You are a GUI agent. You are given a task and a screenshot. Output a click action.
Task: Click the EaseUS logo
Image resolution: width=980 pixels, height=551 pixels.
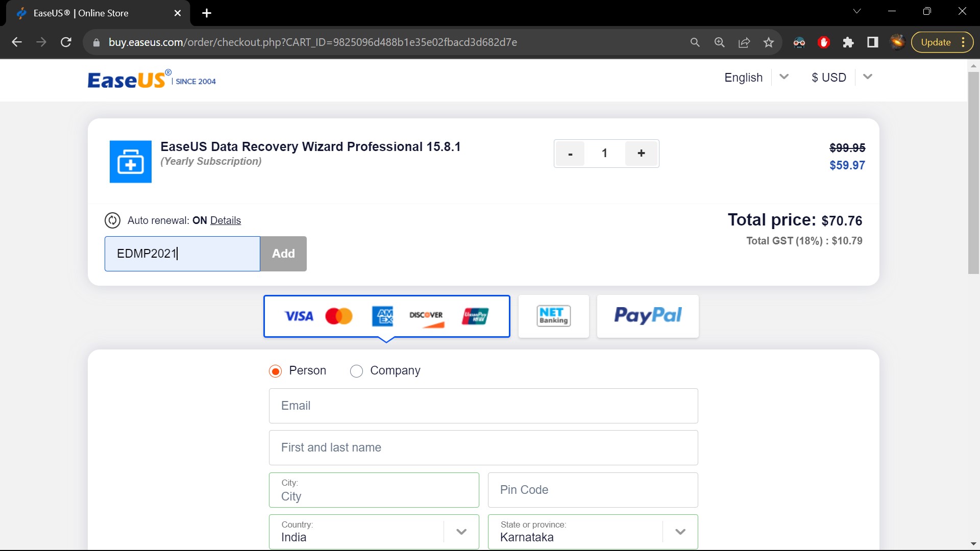pos(152,80)
